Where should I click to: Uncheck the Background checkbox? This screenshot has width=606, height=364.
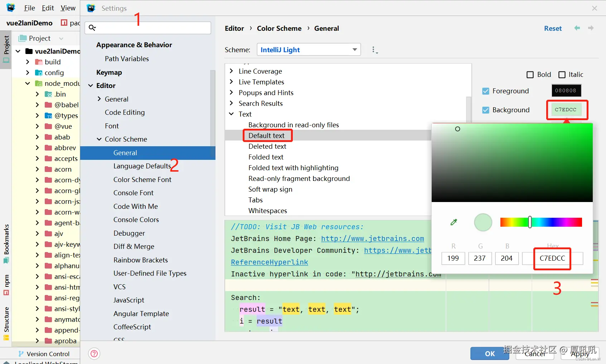pos(486,110)
